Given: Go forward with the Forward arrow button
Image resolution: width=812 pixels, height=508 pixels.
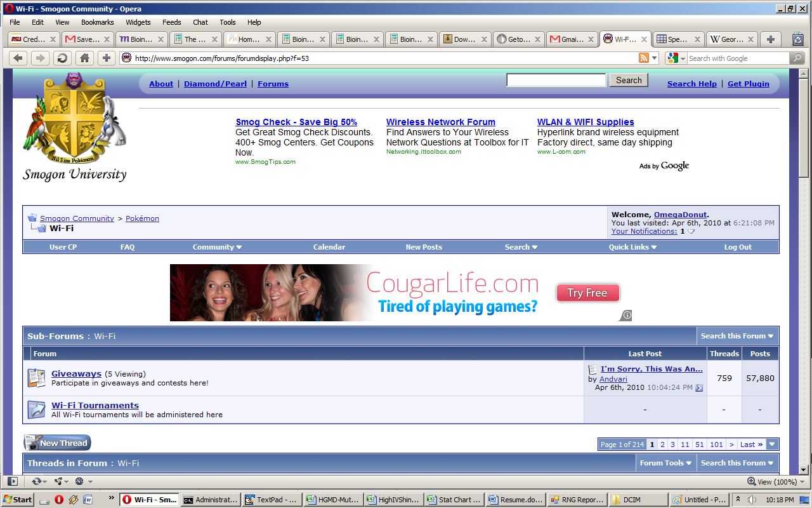Looking at the screenshot, I should (x=40, y=58).
